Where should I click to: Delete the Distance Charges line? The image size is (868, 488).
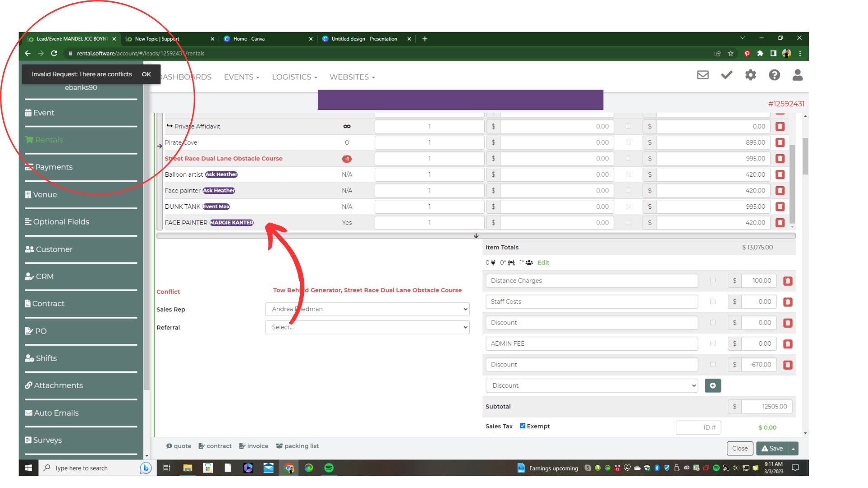[788, 281]
